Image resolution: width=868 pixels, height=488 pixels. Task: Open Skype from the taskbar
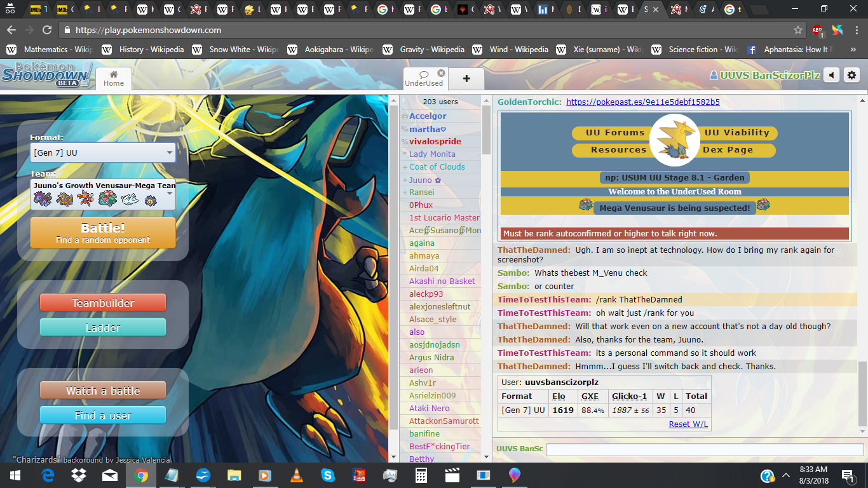point(328,475)
